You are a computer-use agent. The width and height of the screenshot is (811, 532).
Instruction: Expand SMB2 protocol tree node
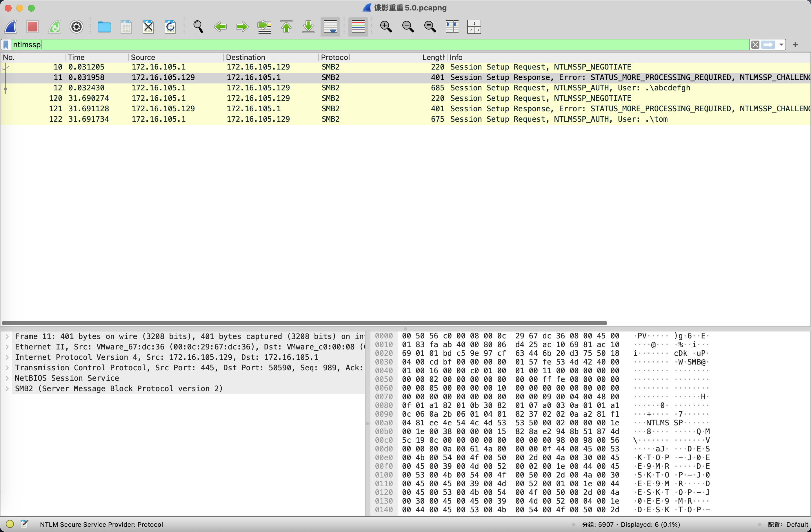7,389
